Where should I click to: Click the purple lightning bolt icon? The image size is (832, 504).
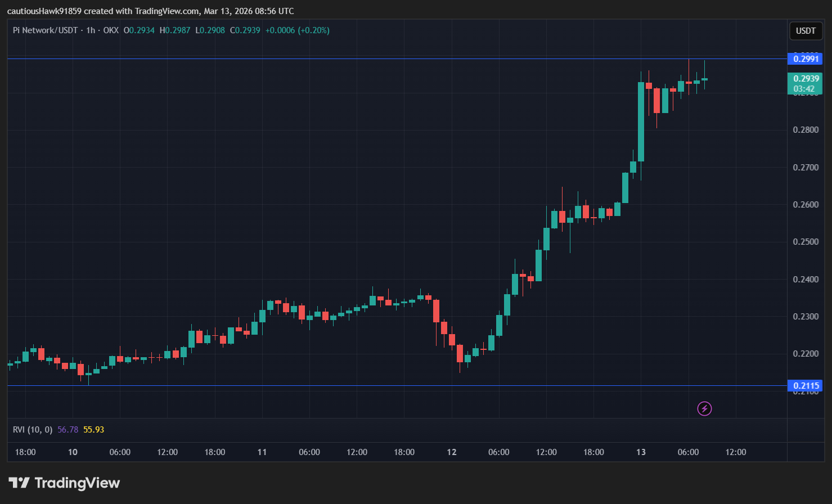coord(704,408)
